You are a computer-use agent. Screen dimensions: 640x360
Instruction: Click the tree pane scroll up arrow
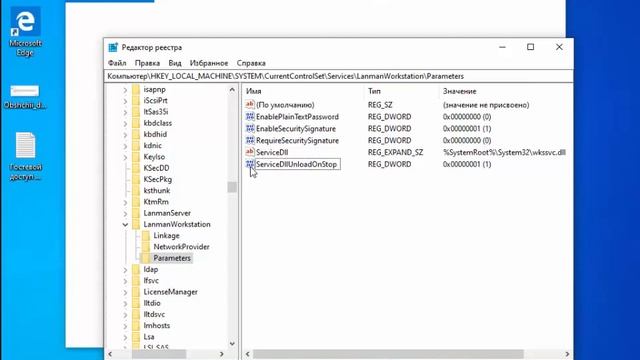tap(232, 89)
